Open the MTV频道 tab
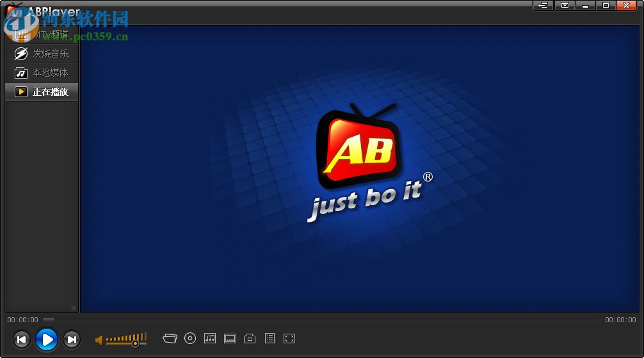This screenshot has width=644, height=358. (42, 35)
